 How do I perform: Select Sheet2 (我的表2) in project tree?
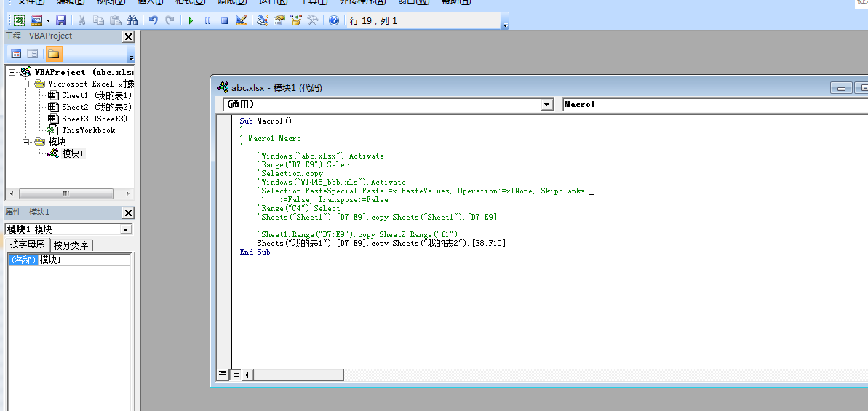[x=97, y=108]
